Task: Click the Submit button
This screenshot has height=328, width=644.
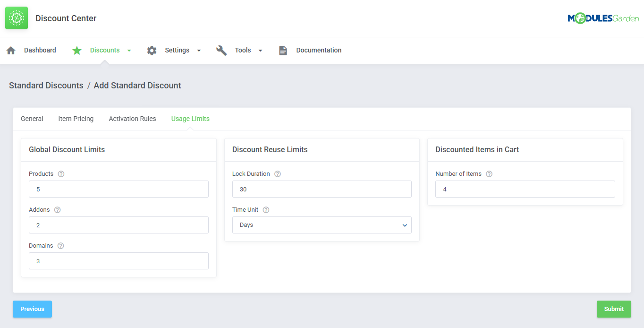Action: coord(614,309)
